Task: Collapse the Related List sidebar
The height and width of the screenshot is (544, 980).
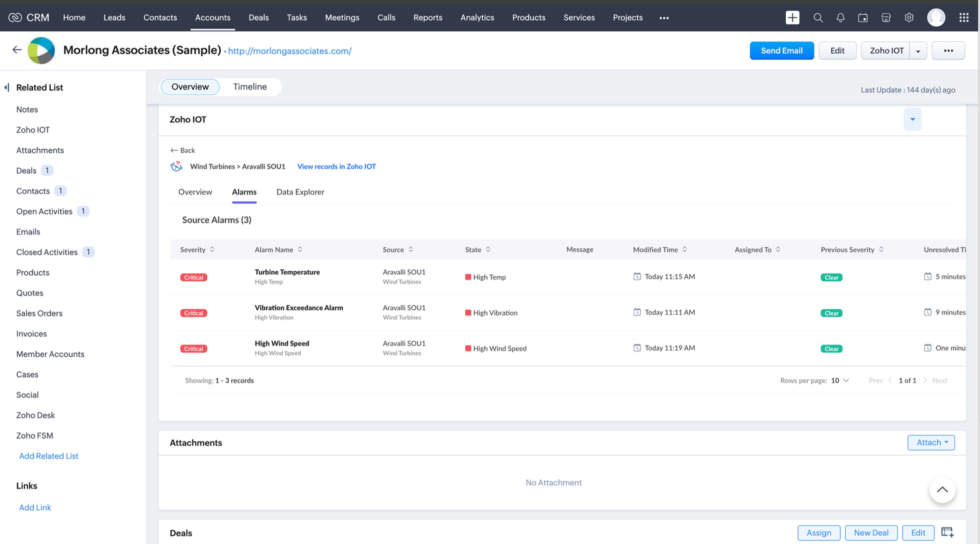Action: point(6,87)
